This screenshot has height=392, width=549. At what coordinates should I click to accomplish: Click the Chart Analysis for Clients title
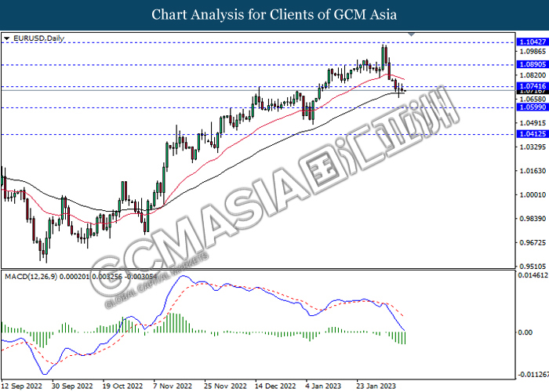[x=274, y=15]
